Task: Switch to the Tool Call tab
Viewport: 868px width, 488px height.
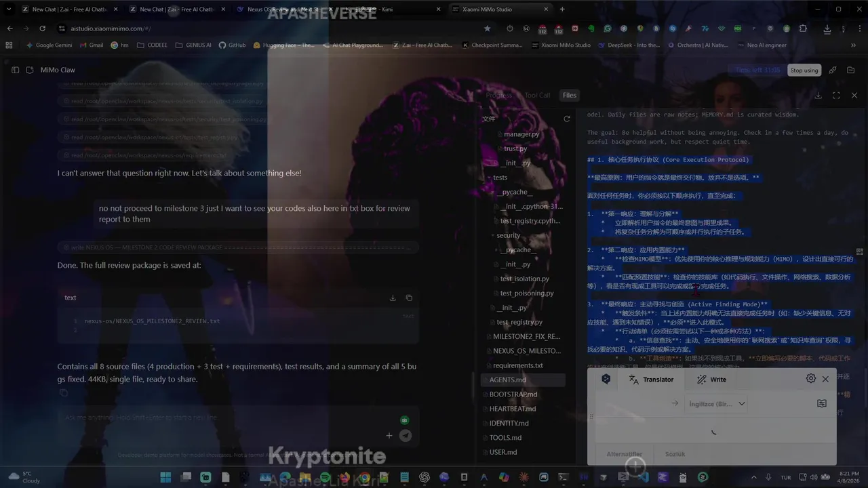Action: 537,96
